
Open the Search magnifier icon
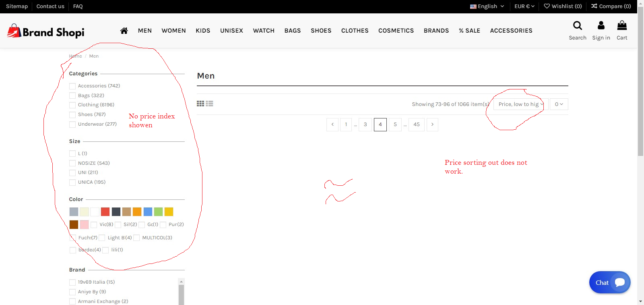(x=578, y=26)
